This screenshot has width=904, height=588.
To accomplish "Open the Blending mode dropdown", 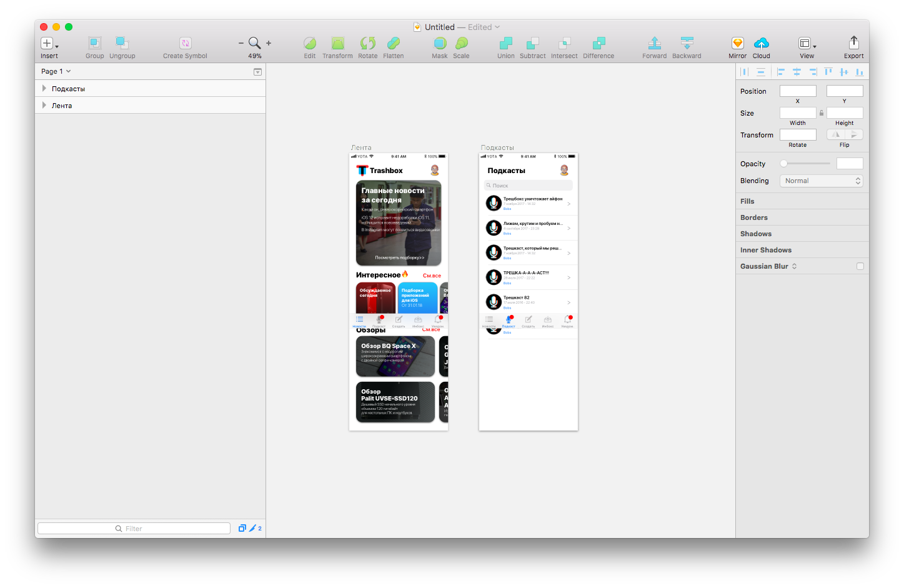I will point(822,181).
